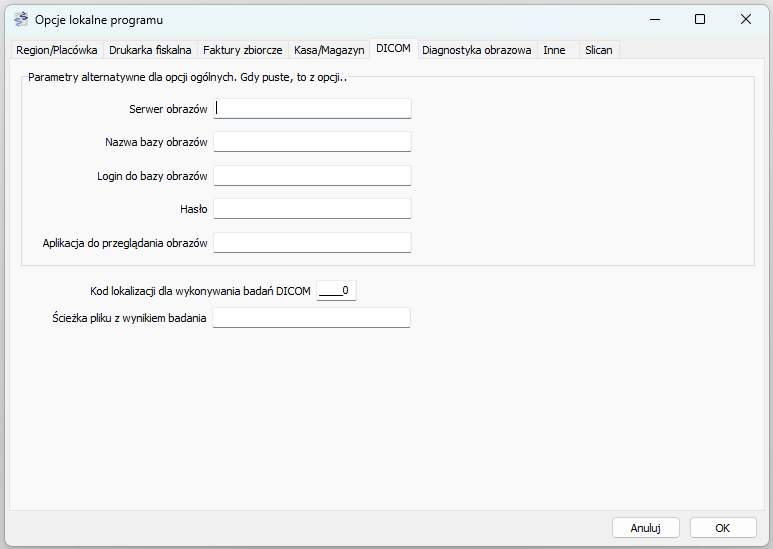The image size is (773, 549).
Task: Click into the Hasło field
Action: click(x=312, y=209)
